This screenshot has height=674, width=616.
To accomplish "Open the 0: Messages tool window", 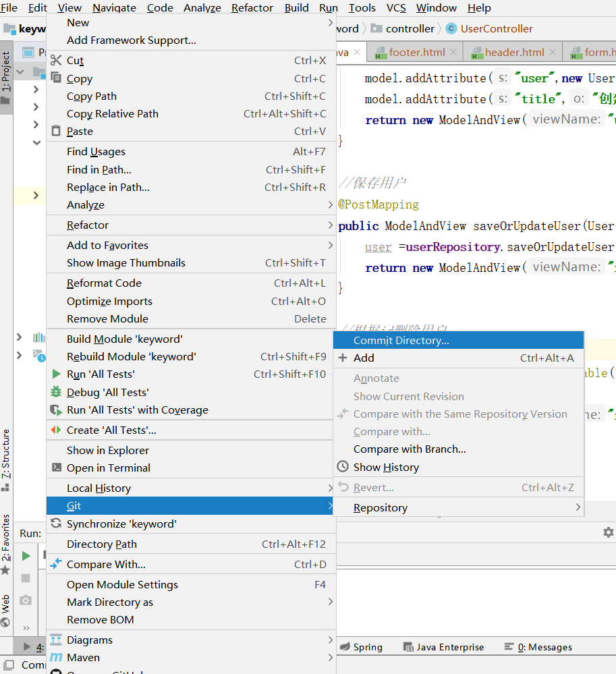I will [x=538, y=647].
